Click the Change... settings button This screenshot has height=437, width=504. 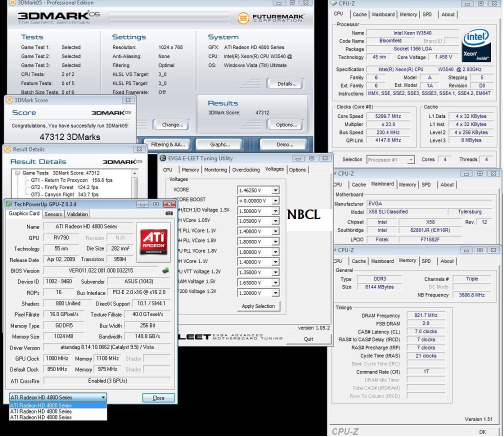[x=171, y=124]
